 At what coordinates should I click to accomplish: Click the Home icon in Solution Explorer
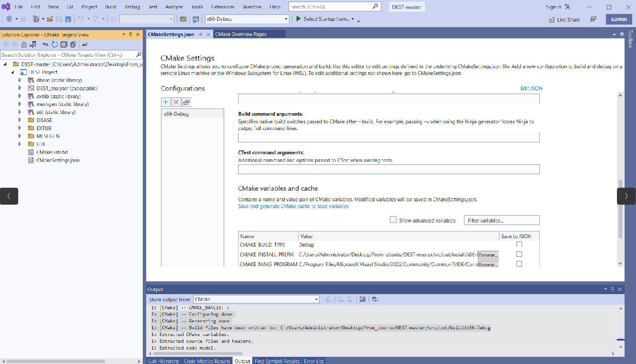tap(24, 44)
